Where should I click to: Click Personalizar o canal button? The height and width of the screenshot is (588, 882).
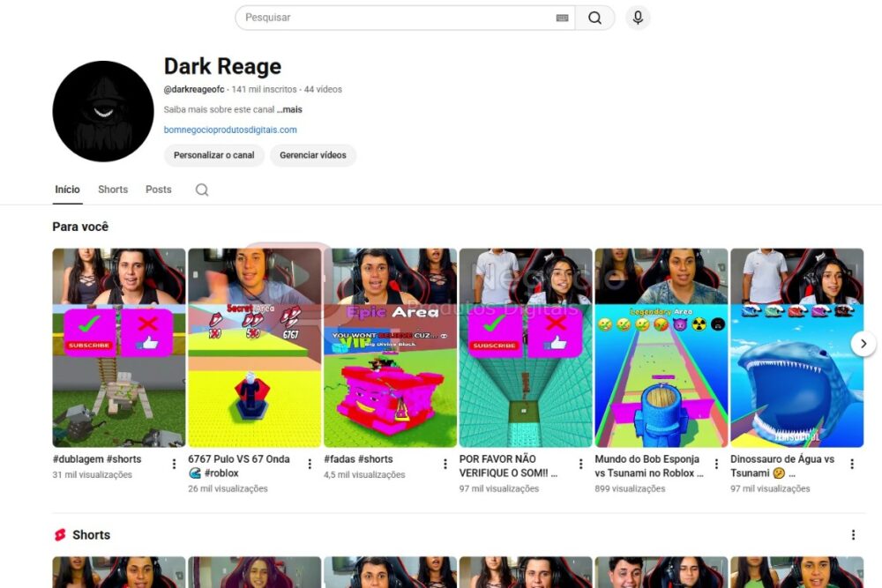click(x=213, y=155)
